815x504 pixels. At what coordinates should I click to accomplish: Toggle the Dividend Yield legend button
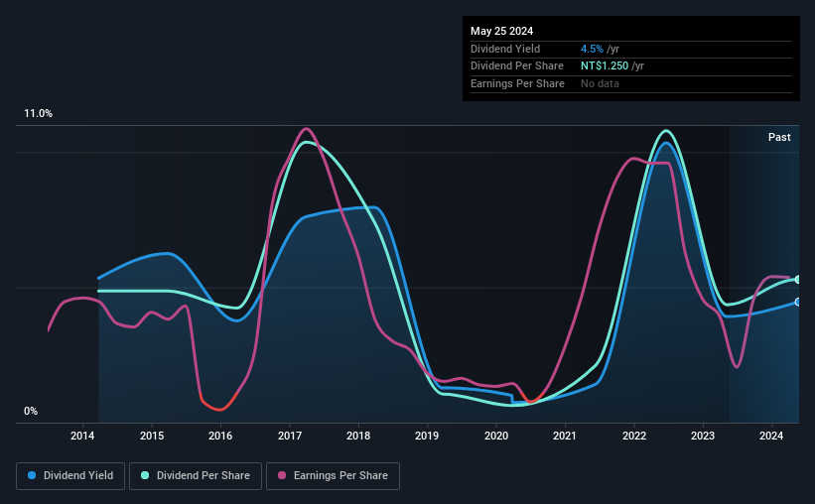pos(70,476)
